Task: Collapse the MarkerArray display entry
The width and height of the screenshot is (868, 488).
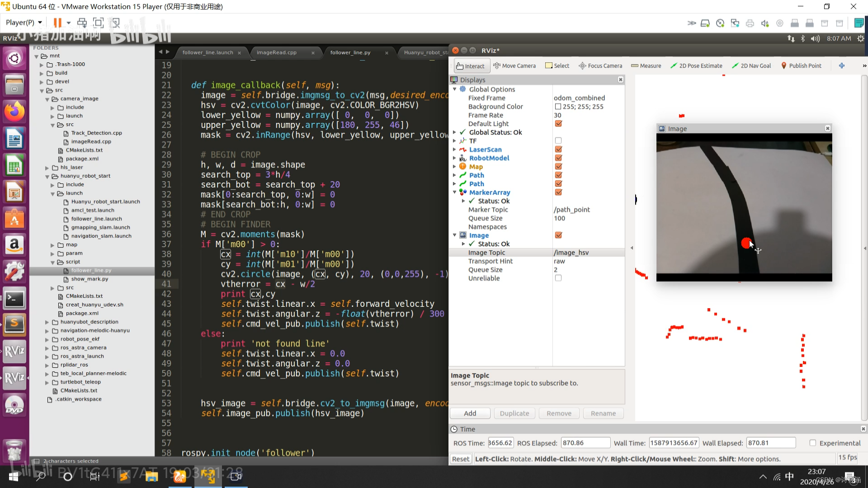Action: click(454, 192)
